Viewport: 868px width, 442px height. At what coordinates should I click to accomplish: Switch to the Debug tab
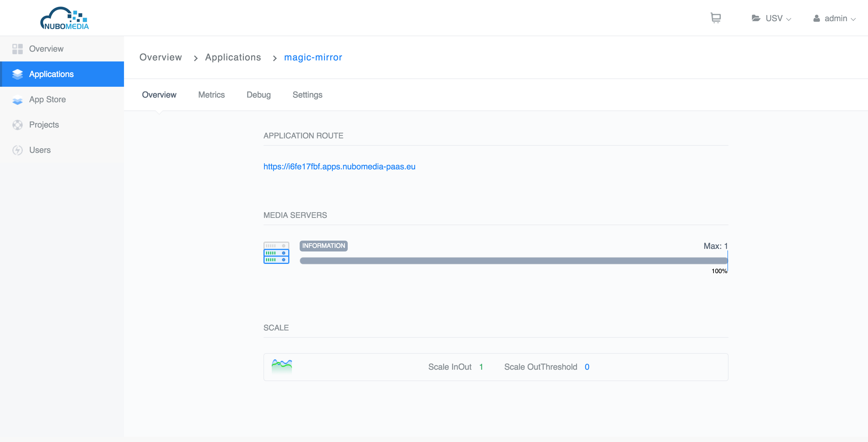coord(258,95)
